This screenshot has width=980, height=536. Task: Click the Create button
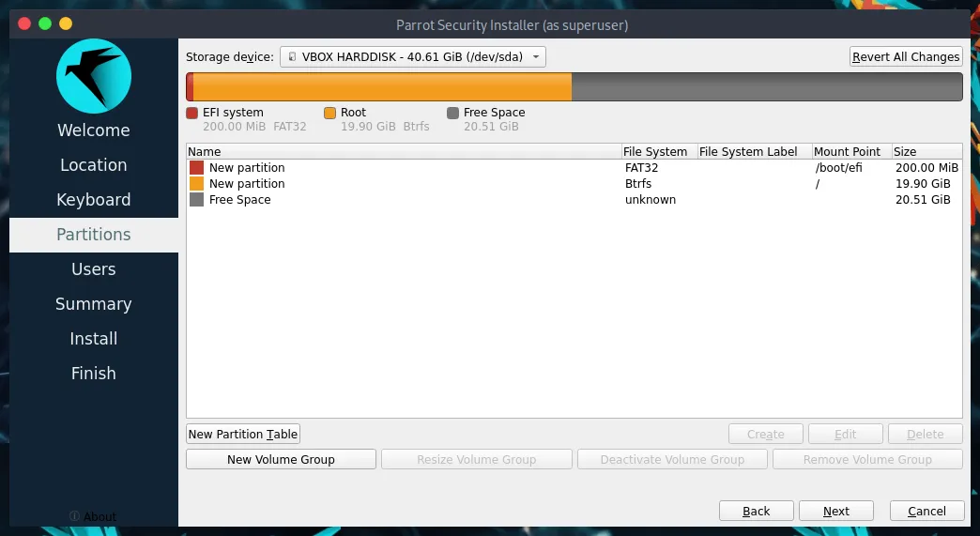coord(766,435)
